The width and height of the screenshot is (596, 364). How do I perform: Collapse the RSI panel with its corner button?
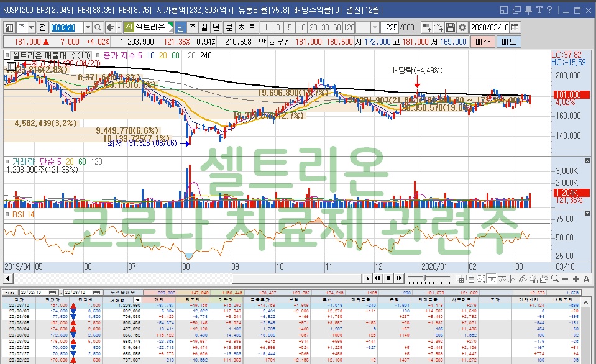(587, 214)
